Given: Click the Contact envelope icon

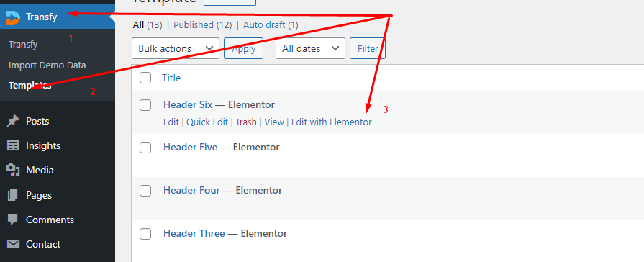Looking at the screenshot, I should point(13,244).
